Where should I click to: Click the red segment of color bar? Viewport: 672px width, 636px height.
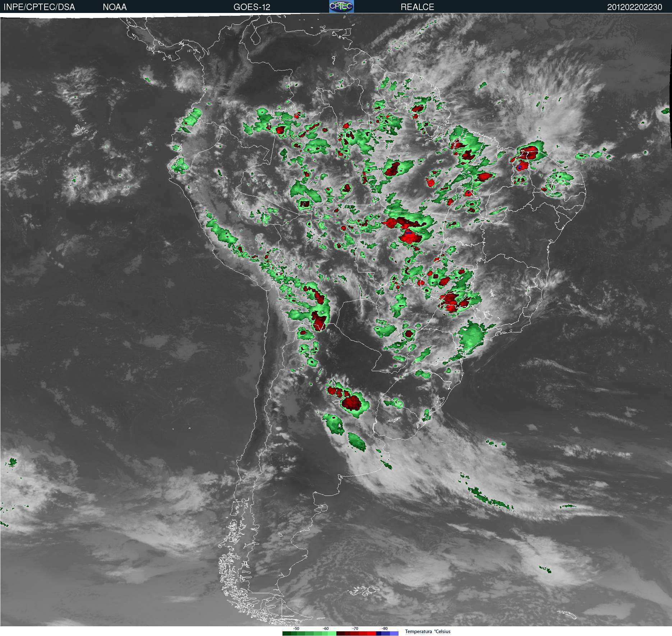[371, 633]
